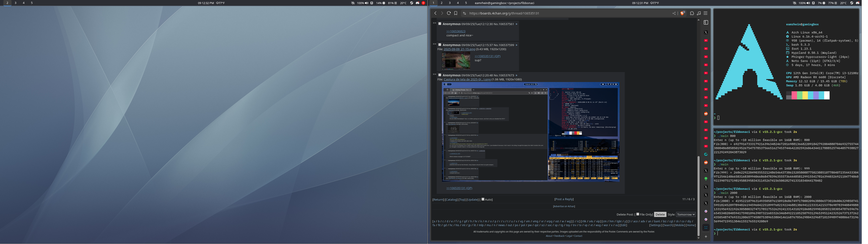Viewport: 868px width, 244px height.
Task: Expand post menu arrow for No.106537561
Action: [517, 24]
